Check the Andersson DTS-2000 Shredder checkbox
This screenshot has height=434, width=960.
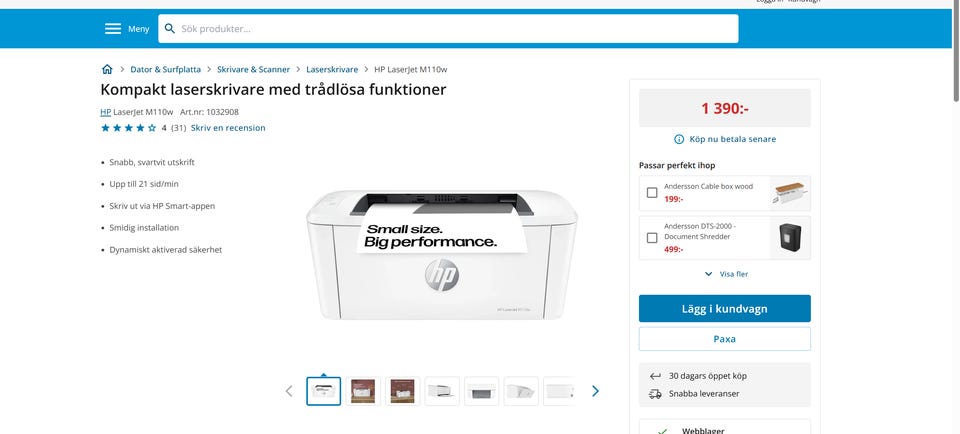coord(652,238)
